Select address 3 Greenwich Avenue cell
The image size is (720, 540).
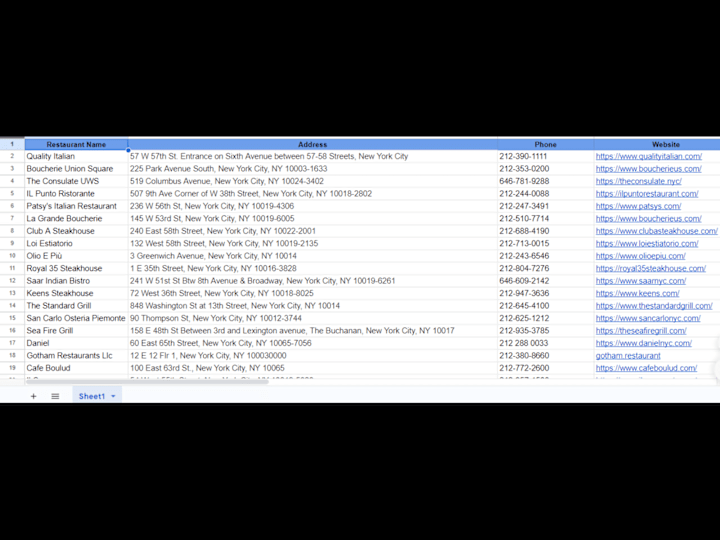(x=312, y=255)
